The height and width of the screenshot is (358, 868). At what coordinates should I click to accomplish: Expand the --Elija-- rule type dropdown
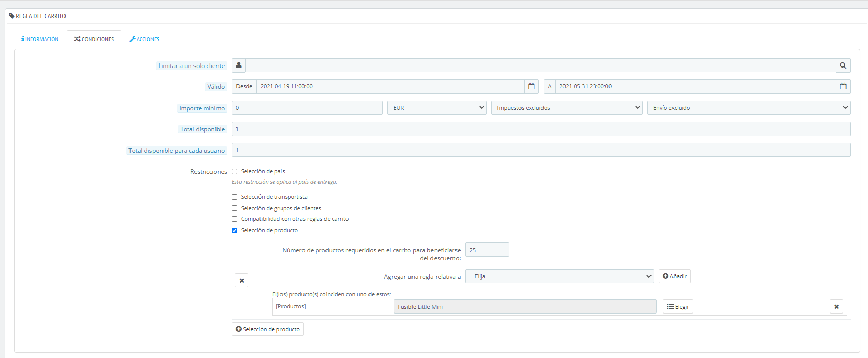click(559, 276)
